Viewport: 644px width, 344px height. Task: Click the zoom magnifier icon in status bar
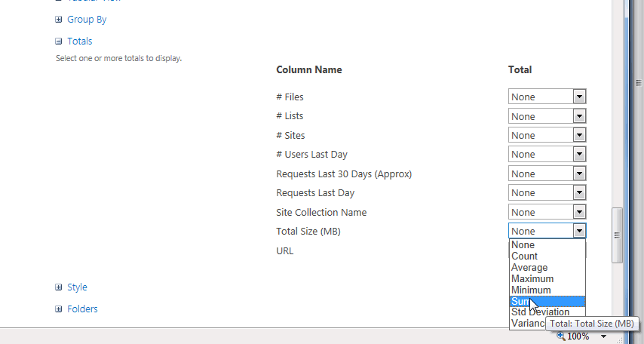point(560,336)
